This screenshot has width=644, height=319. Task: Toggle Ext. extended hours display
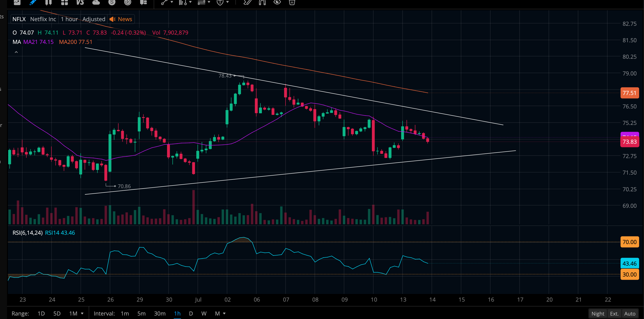pos(614,314)
